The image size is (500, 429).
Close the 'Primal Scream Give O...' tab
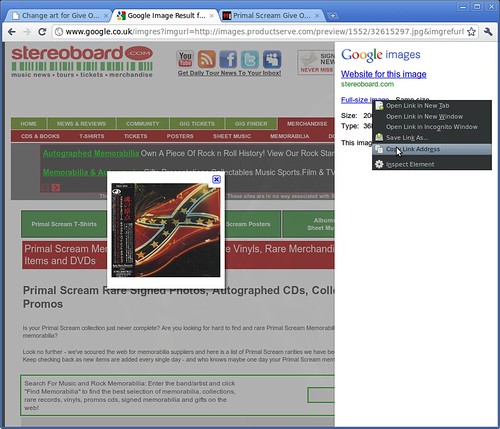click(x=317, y=16)
